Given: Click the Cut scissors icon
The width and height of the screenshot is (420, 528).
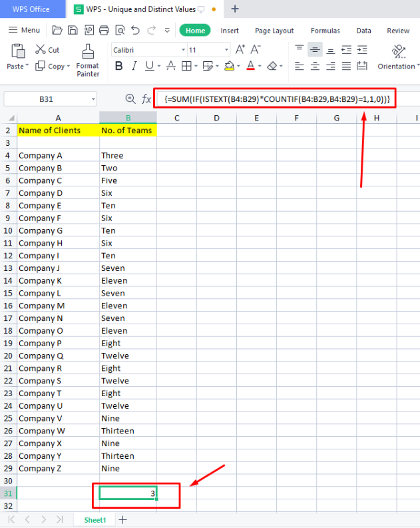Looking at the screenshot, I should pyautogui.click(x=47, y=50).
